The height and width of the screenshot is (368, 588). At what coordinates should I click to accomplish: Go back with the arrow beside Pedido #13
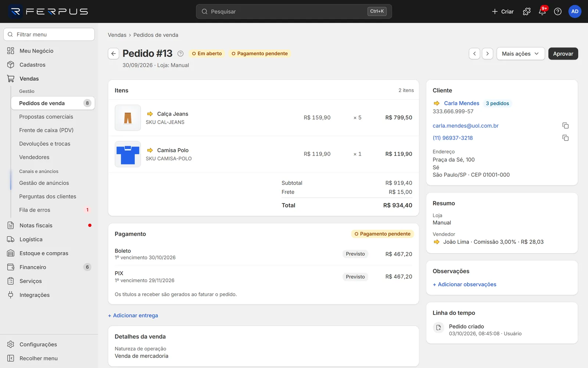(x=114, y=54)
